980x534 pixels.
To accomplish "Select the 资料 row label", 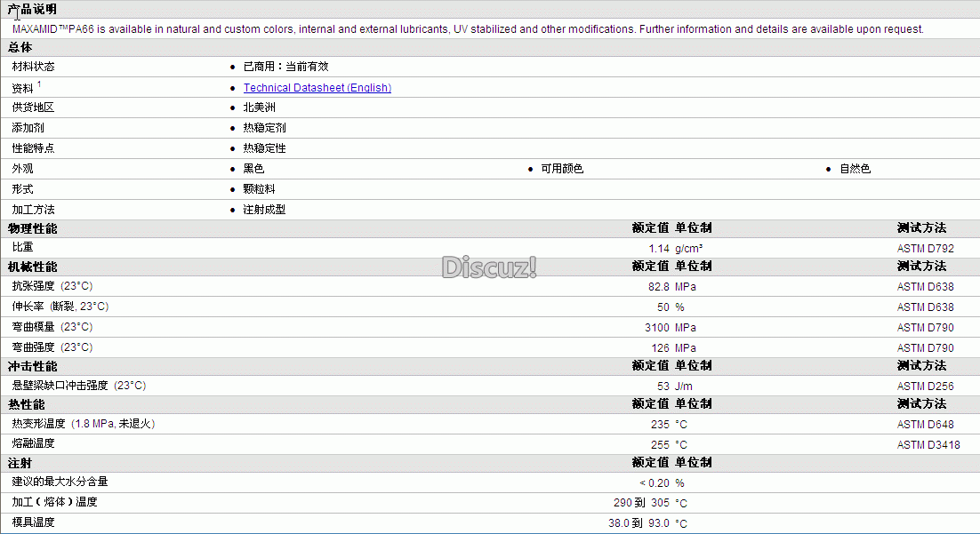I will 23,88.
